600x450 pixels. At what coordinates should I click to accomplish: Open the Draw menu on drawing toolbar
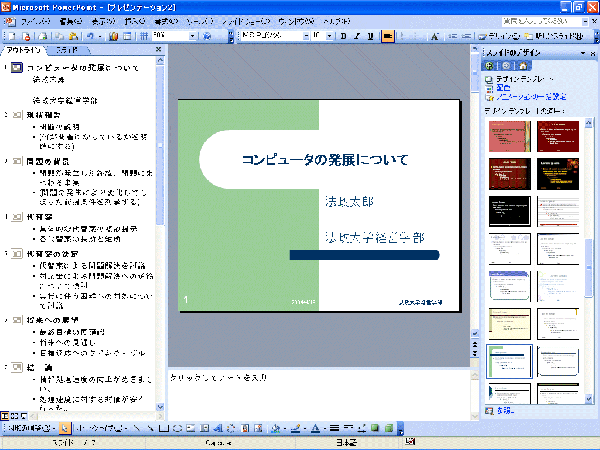32,428
